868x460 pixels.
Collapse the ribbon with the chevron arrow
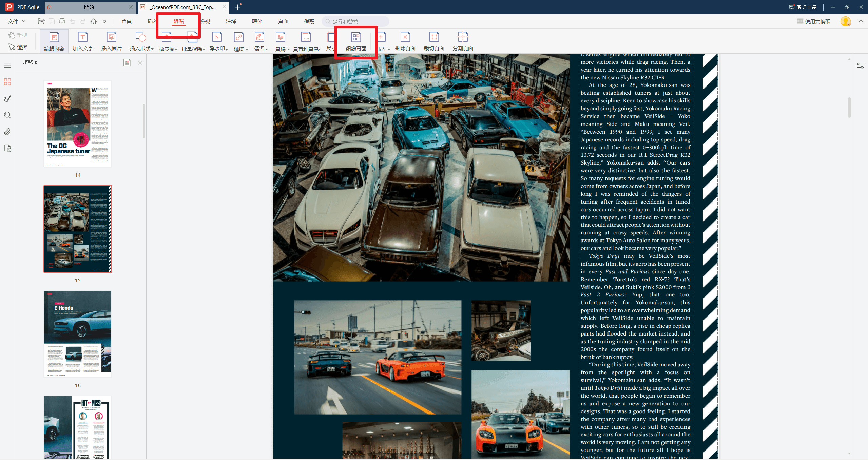pyautogui.click(x=861, y=21)
